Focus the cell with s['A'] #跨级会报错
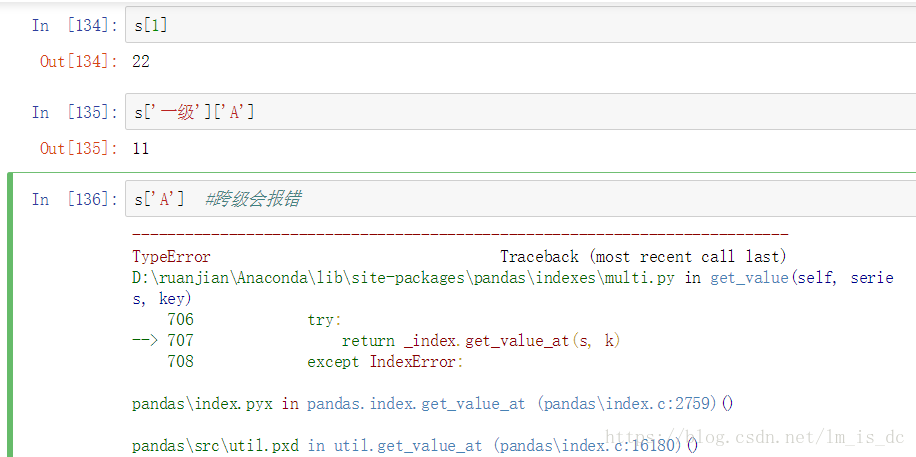The image size is (916, 457). pos(521,199)
